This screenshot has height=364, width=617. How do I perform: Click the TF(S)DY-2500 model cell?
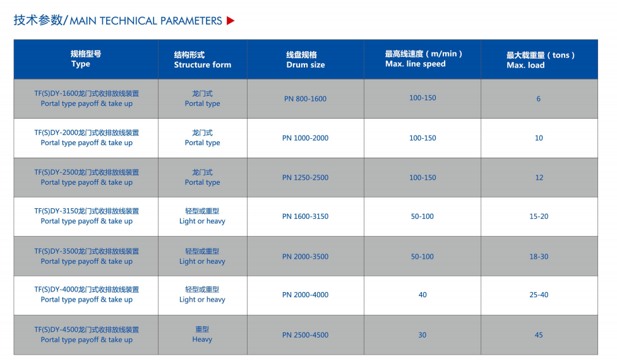[x=87, y=177]
